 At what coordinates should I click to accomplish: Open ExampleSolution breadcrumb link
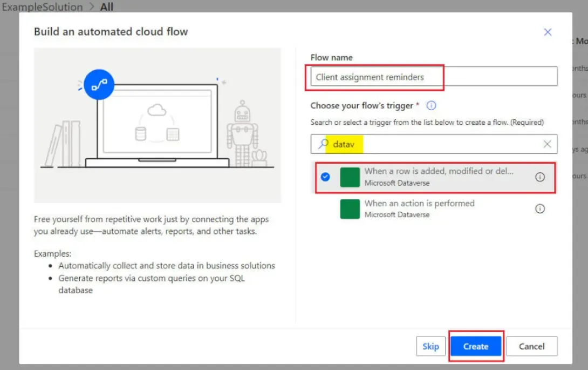click(x=42, y=7)
